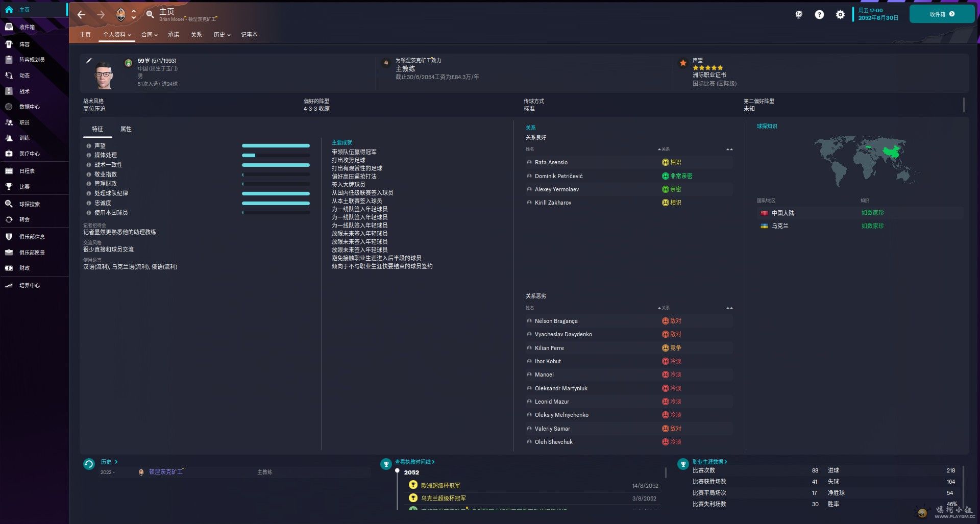The image size is (980, 524).
Task: Click the 媒体处理 media handling bar
Action: coord(276,156)
